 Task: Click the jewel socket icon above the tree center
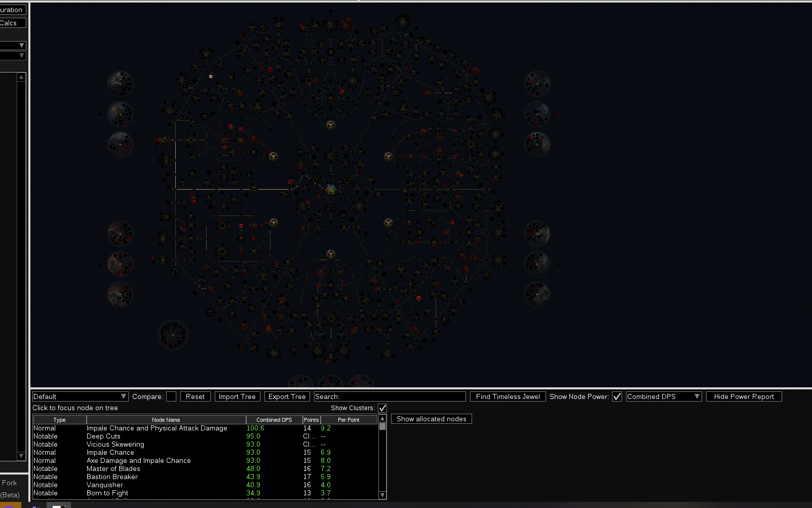pyautogui.click(x=331, y=125)
